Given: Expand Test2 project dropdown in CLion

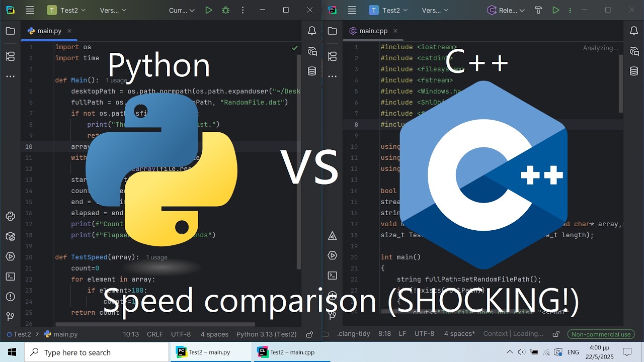Looking at the screenshot, I should (x=388, y=10).
